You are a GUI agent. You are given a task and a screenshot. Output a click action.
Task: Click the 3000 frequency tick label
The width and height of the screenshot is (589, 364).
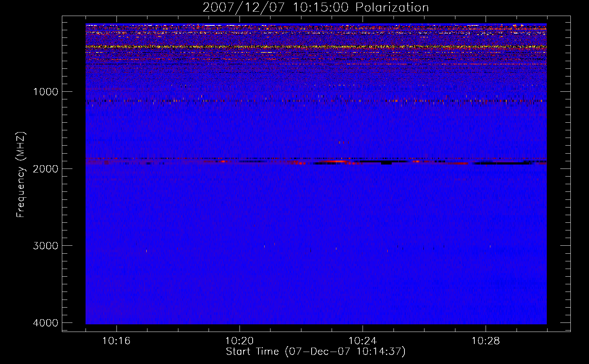[x=46, y=246]
